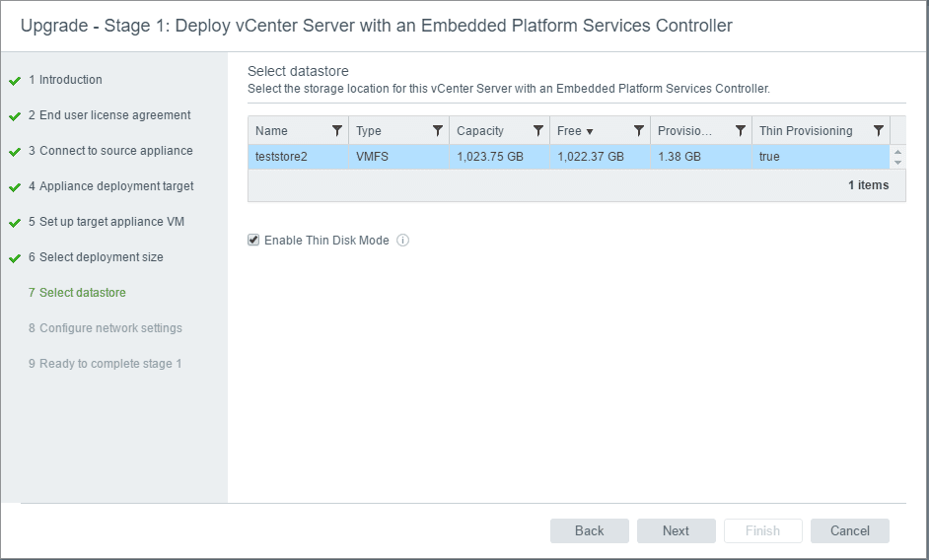Image resolution: width=929 pixels, height=560 pixels.
Task: Show info for Enable Thin Disk Mode
Action: tap(402, 241)
